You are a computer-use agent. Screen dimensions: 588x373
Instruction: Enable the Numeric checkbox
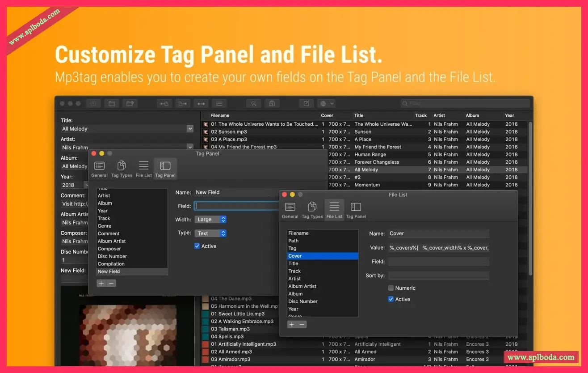point(391,288)
